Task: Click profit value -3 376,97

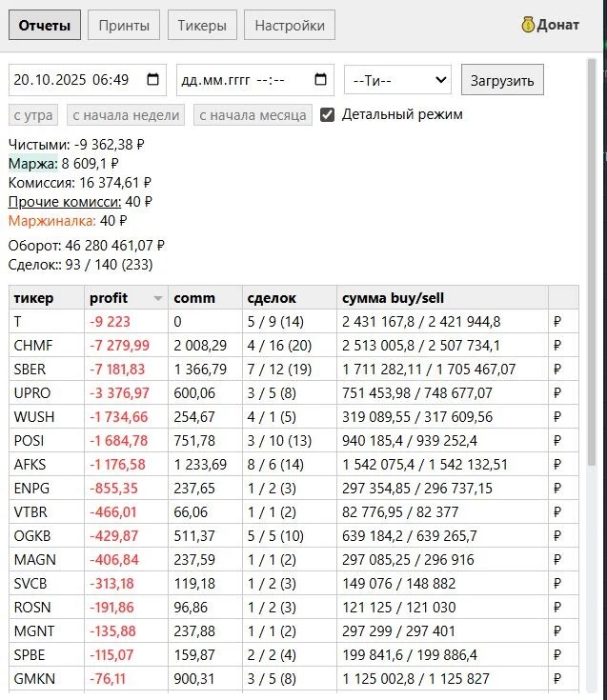Action: tap(120, 392)
